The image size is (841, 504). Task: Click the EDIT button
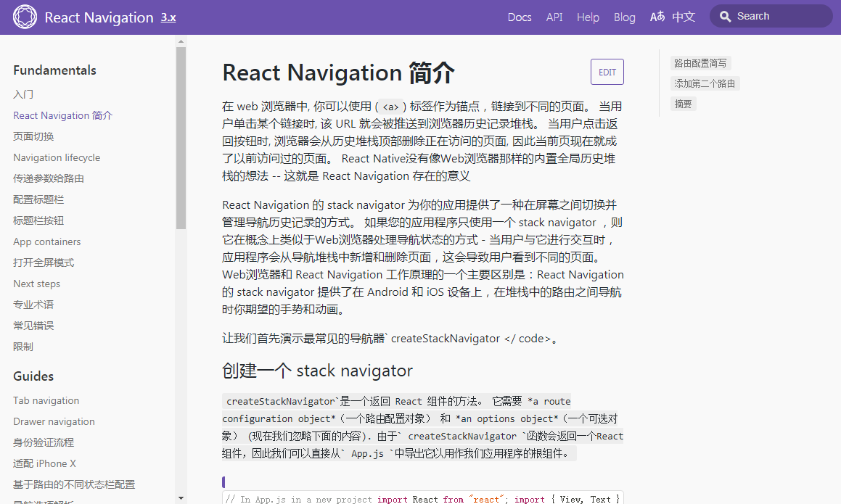[x=607, y=72]
